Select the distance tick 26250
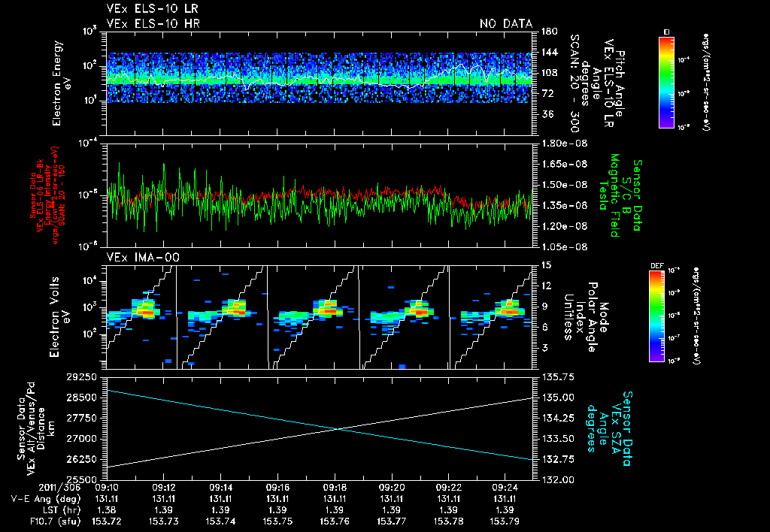This screenshot has width=770, height=532. [82, 459]
